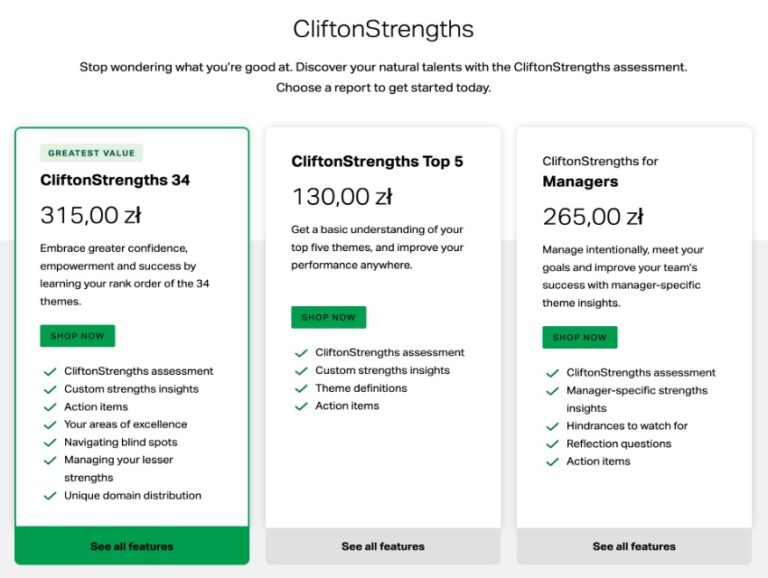The image size is (768, 578).
Task: Click the 130,00 zł price
Action: point(341,197)
